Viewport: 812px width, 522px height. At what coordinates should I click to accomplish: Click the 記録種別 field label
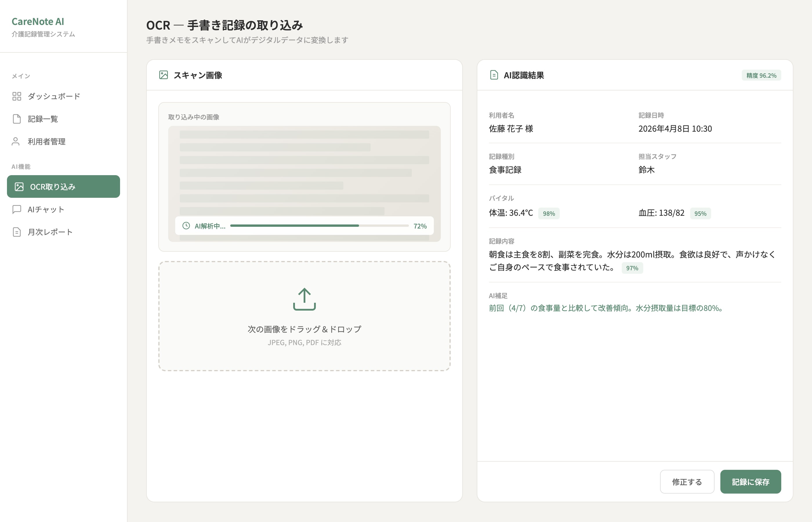coord(502,156)
